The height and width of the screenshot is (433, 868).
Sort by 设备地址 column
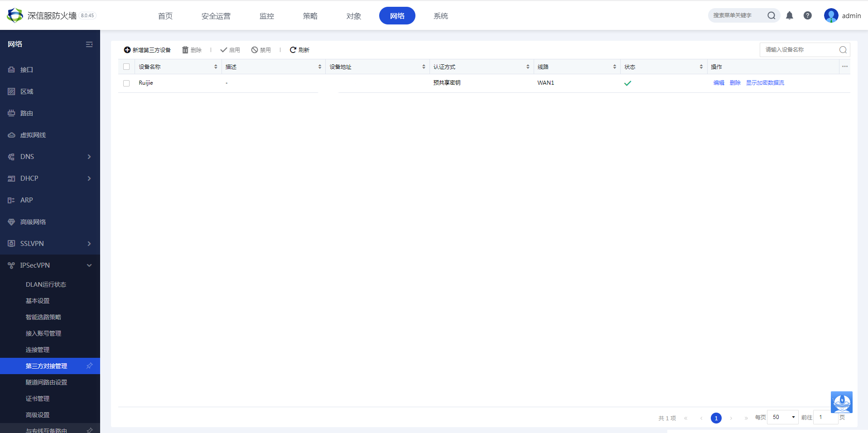click(x=424, y=67)
